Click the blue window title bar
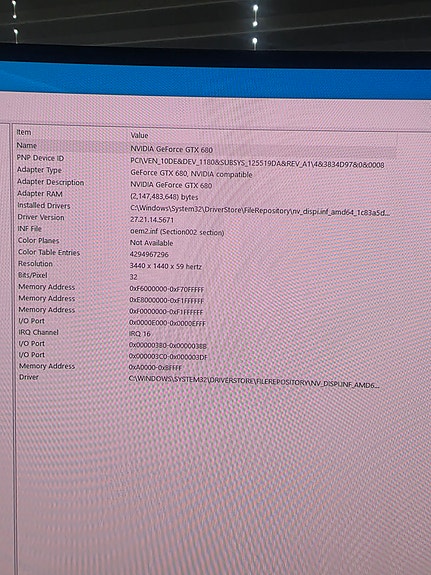This screenshot has height=575, width=431. tap(215, 79)
